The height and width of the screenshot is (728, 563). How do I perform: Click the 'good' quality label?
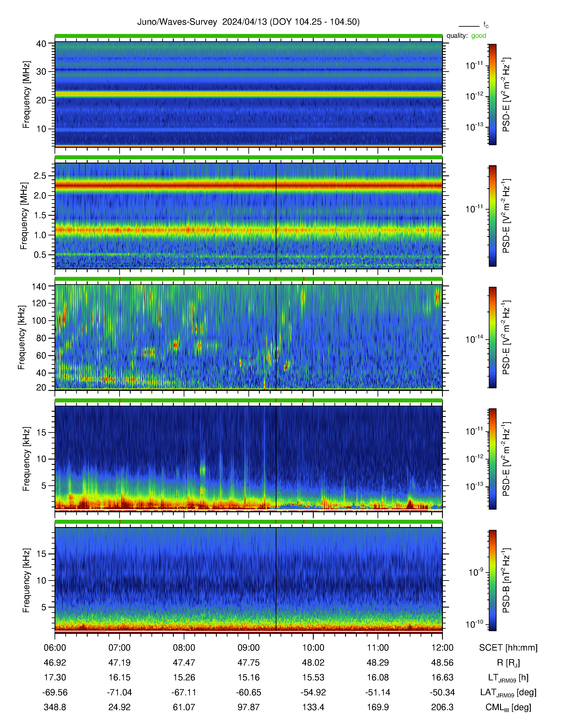[x=479, y=36]
